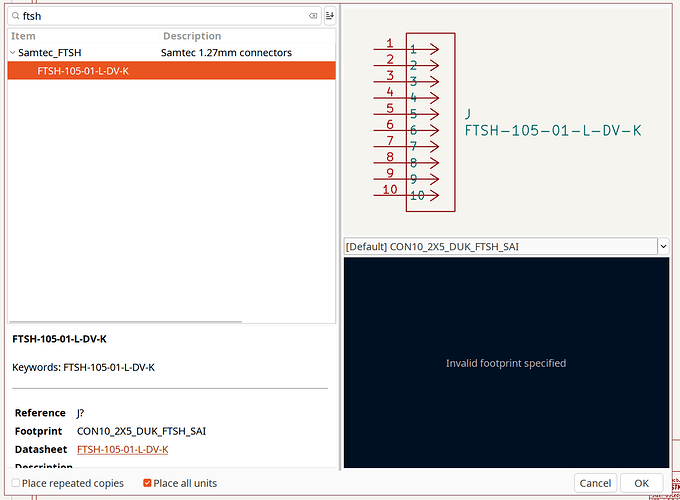Image resolution: width=680 pixels, height=500 pixels.
Task: Click the Default CON10_2X5_DUK_FTSH_SAI footprint field
Action: point(500,246)
